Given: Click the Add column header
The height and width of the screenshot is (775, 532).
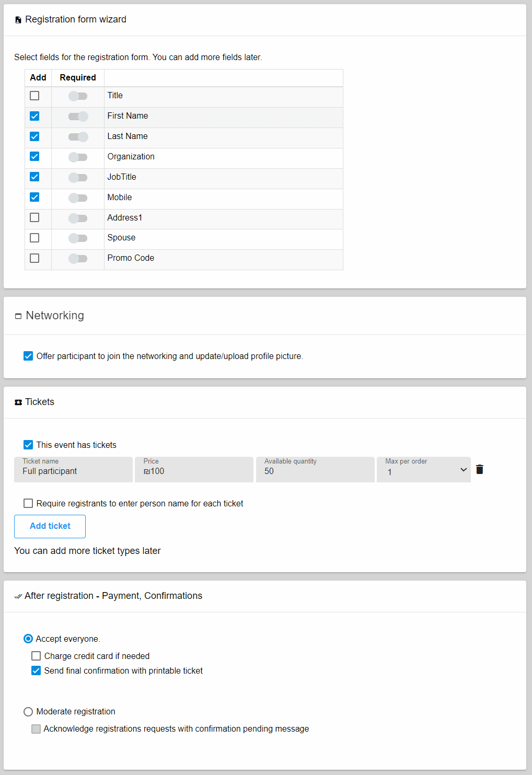Looking at the screenshot, I should [38, 77].
